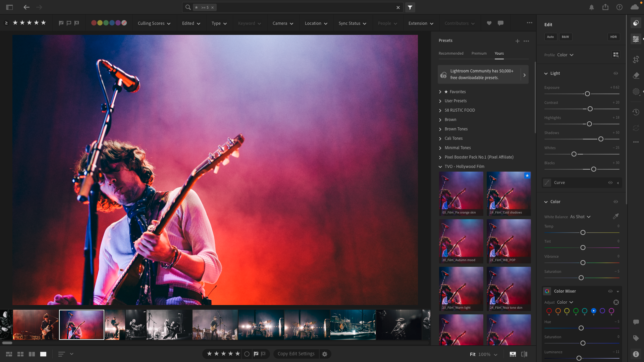Switch to the Premium presets tab
This screenshot has width=644, height=362.
pyautogui.click(x=479, y=53)
